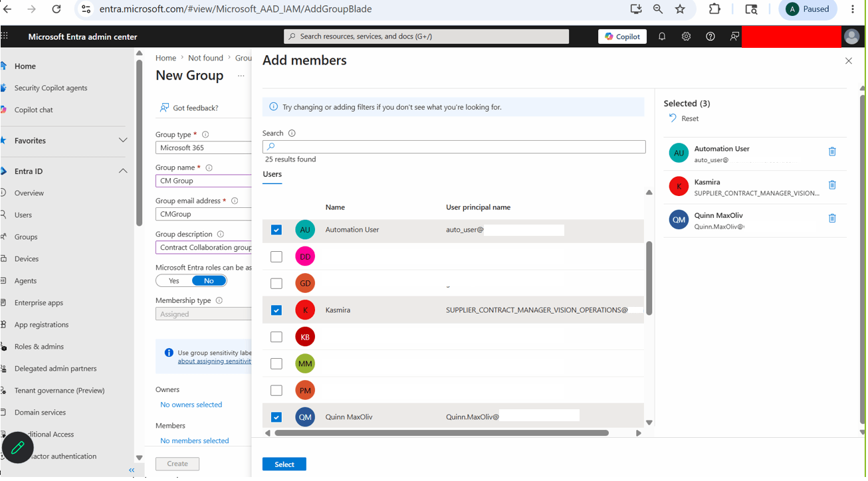The height and width of the screenshot is (481, 868).
Task: Select the Users tab
Action: point(272,175)
